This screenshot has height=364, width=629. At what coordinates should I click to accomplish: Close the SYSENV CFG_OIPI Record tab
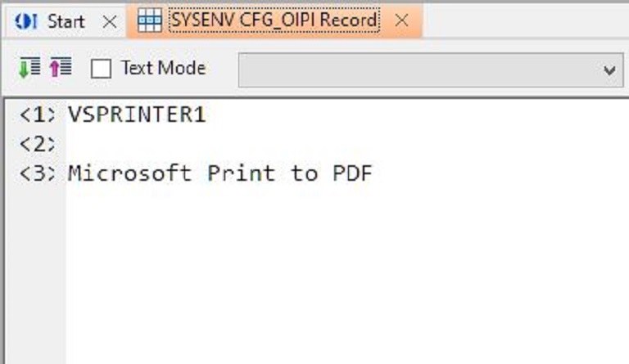point(401,20)
